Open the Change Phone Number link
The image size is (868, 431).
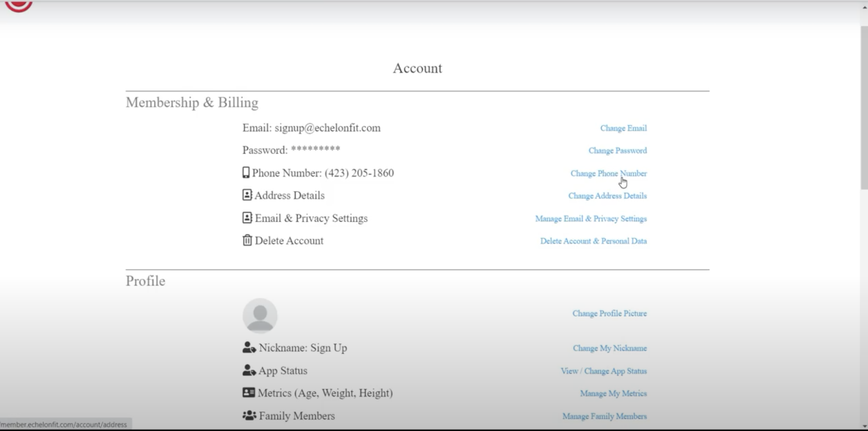(609, 173)
